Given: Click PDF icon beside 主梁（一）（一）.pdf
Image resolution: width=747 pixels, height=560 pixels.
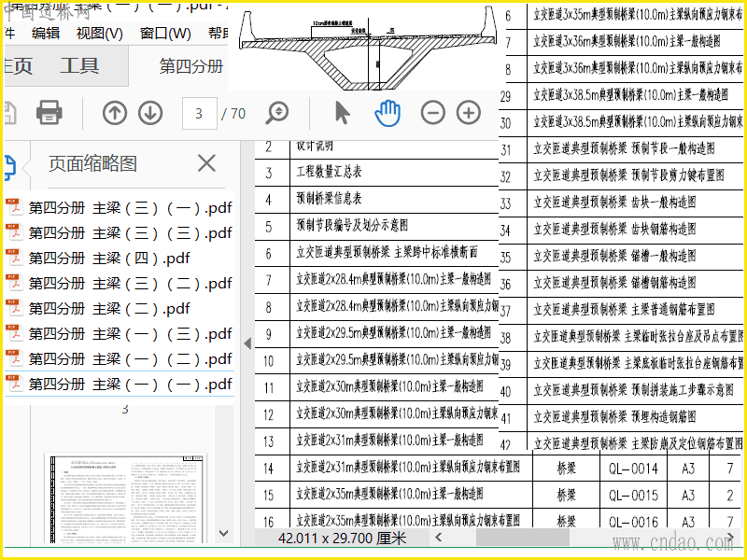Looking at the screenshot, I should 14,383.
